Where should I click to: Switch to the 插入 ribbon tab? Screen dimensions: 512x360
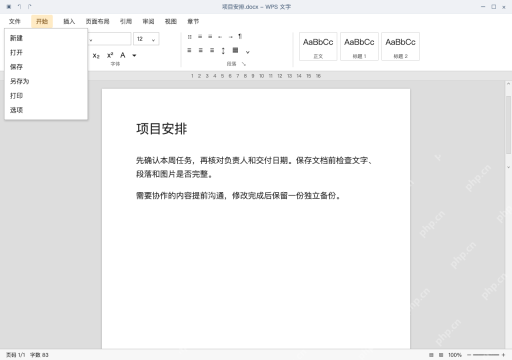[69, 21]
